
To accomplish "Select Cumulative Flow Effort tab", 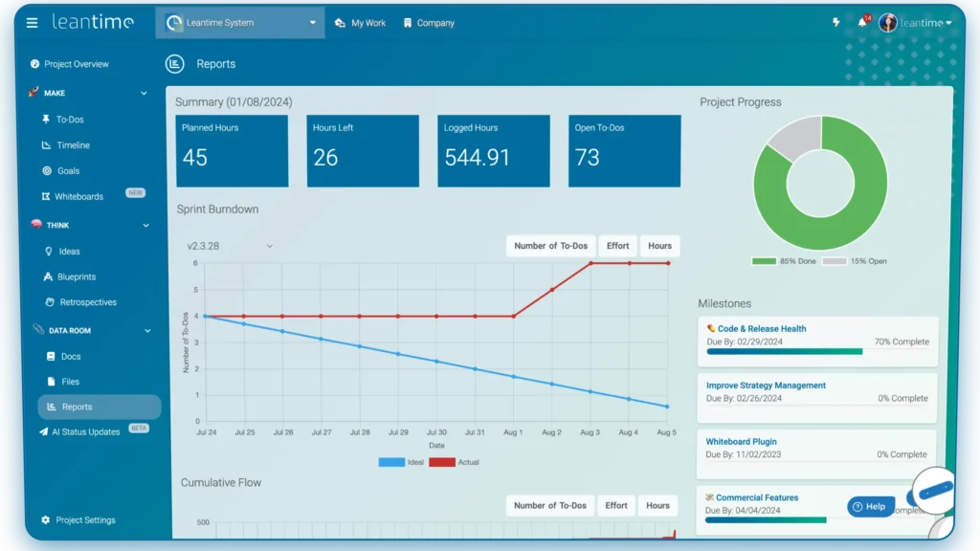I will (615, 505).
